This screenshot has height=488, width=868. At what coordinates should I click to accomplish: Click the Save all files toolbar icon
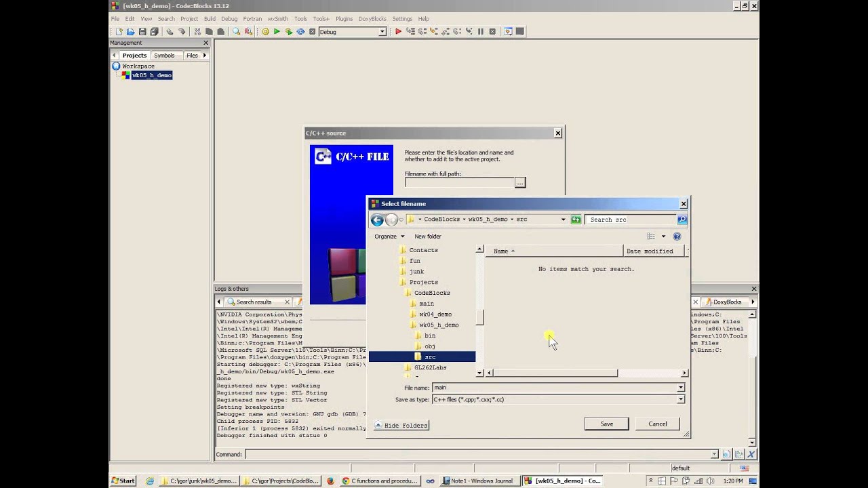[x=154, y=31]
